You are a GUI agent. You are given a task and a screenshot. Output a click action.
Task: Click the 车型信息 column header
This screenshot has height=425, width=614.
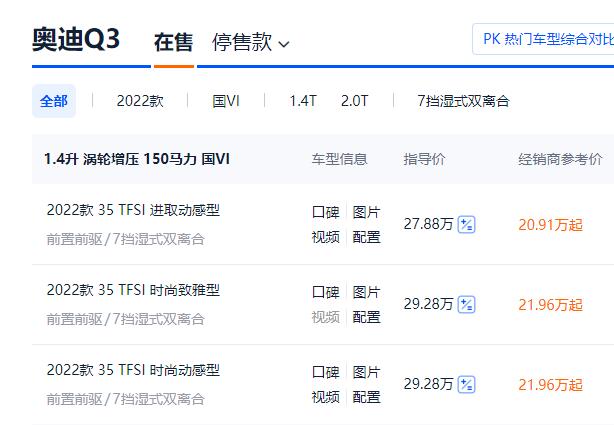(340, 159)
